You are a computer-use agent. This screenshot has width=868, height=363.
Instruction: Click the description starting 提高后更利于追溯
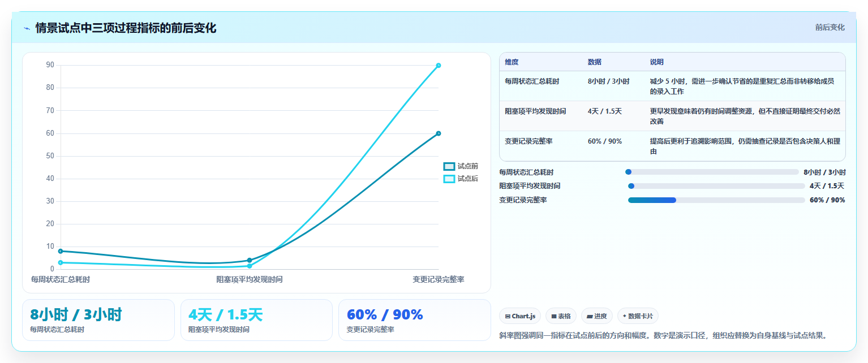(745, 146)
